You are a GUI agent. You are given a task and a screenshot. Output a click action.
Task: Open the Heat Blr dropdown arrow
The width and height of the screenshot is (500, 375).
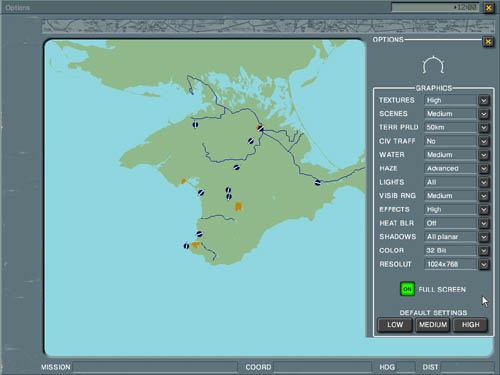tap(484, 223)
